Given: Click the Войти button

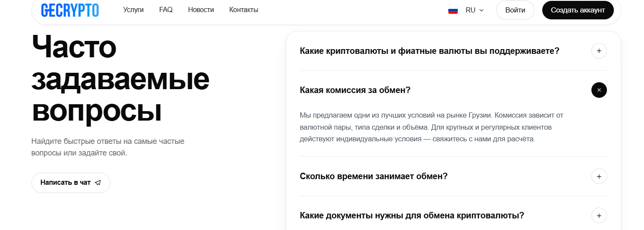Looking at the screenshot, I should (515, 10).
